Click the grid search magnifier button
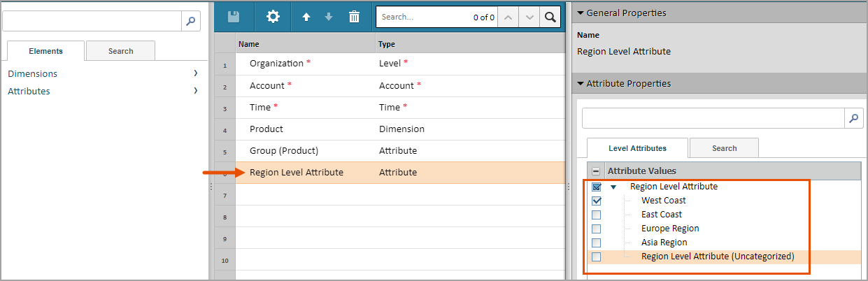 pos(551,17)
